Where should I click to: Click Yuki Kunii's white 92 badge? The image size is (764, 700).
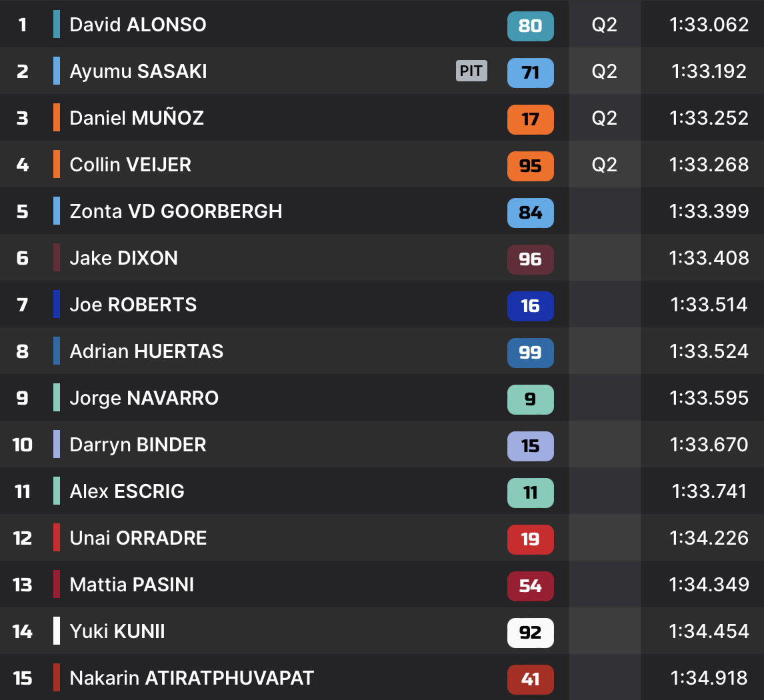pyautogui.click(x=530, y=633)
